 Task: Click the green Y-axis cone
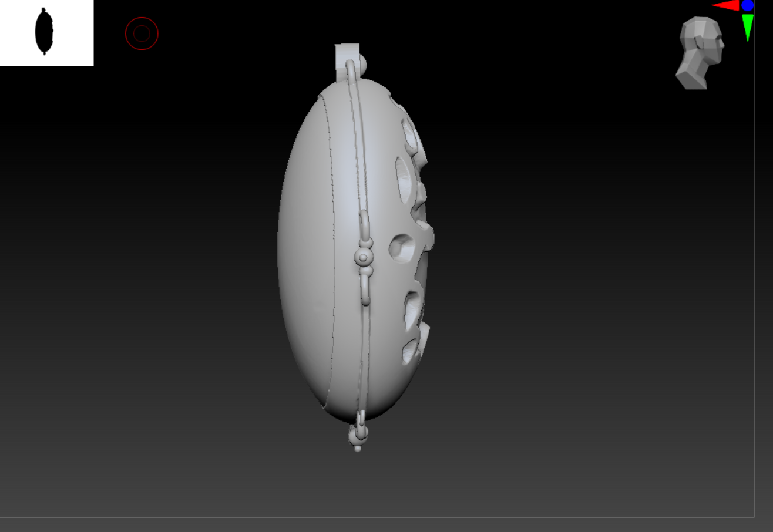pos(747,26)
